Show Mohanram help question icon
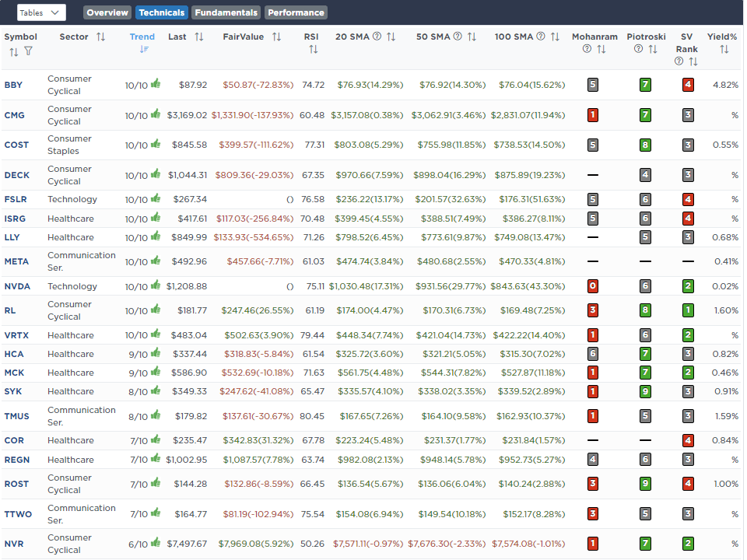The height and width of the screenshot is (560, 747). 587,48
